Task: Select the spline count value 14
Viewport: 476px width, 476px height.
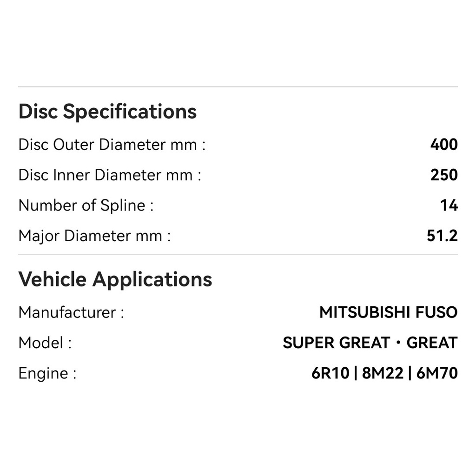Action: tap(449, 205)
